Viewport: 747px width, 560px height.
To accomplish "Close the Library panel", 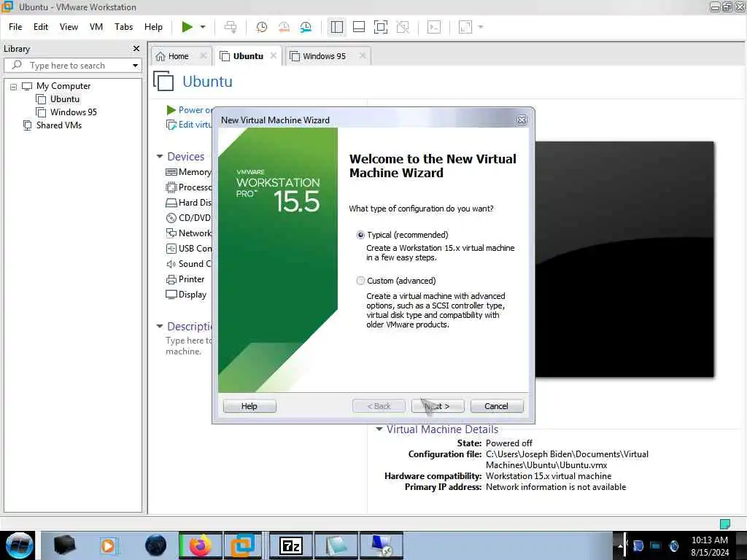I will [136, 49].
